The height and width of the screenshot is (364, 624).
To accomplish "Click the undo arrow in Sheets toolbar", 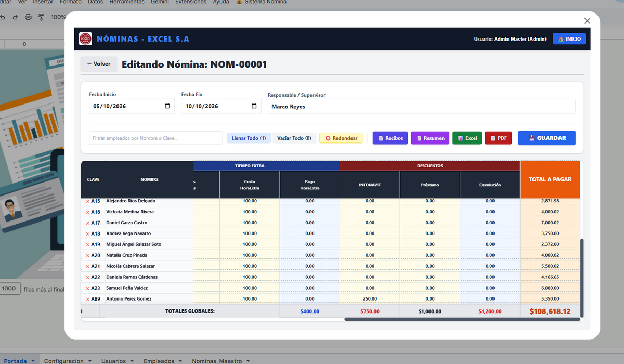I will pos(3,17).
